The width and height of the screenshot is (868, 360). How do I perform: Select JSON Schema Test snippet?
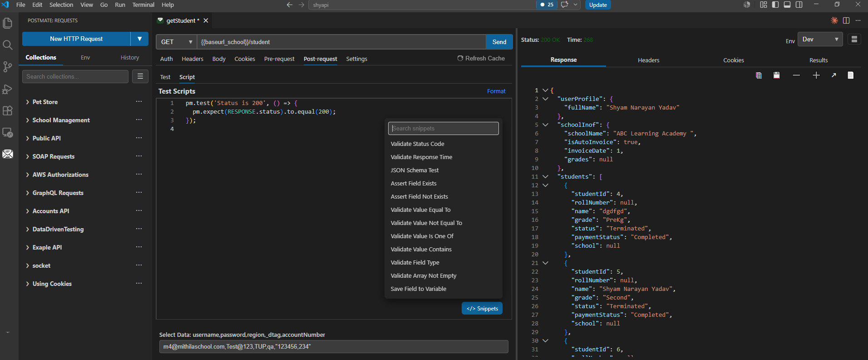[415, 170]
